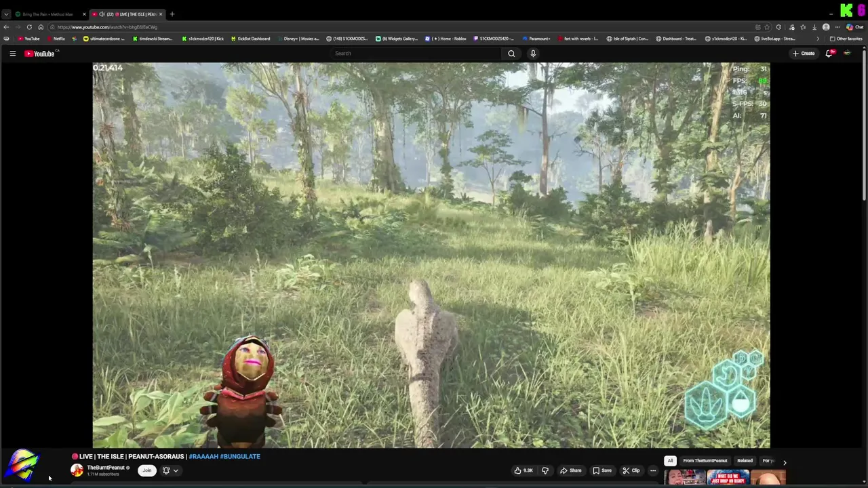868x488 pixels.
Task: Open the YouTube guide hamburger menu
Action: pos(12,54)
